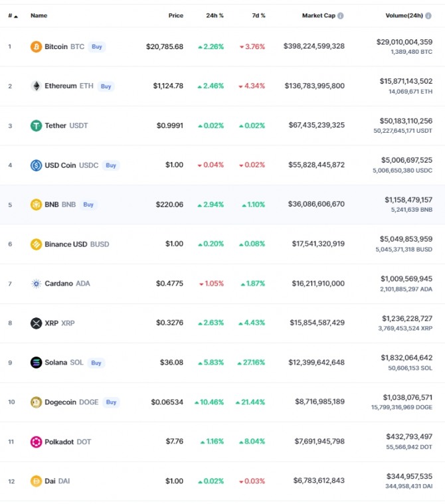Click the Ethereum diamond logo icon
This screenshot has width=445, height=504.
tap(36, 86)
